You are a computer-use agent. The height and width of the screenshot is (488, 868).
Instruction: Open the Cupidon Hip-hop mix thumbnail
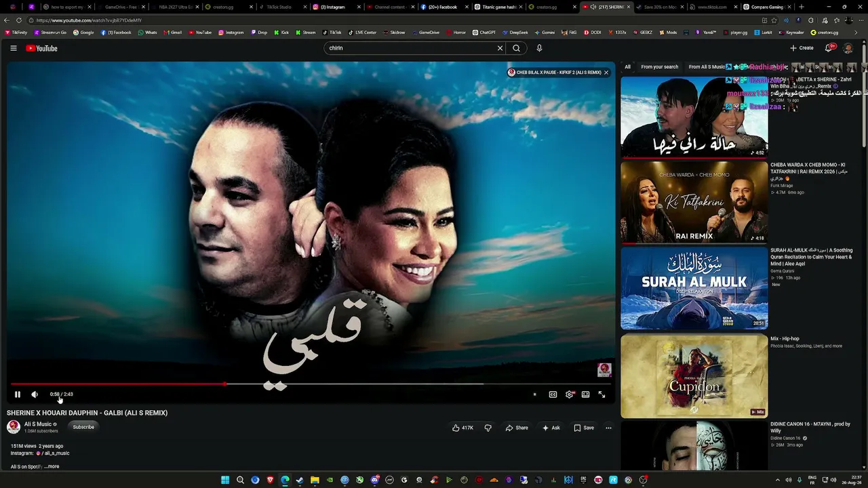tap(694, 375)
